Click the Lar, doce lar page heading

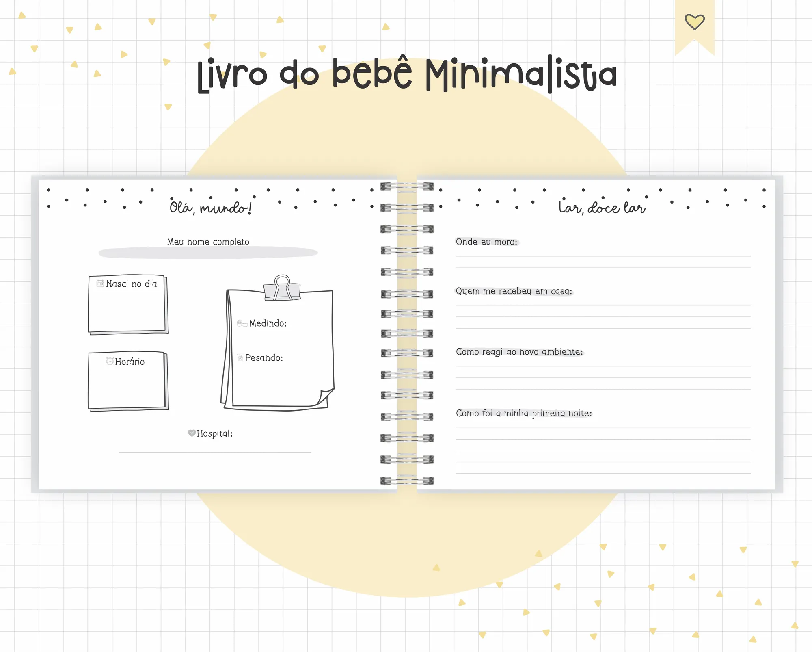click(602, 208)
